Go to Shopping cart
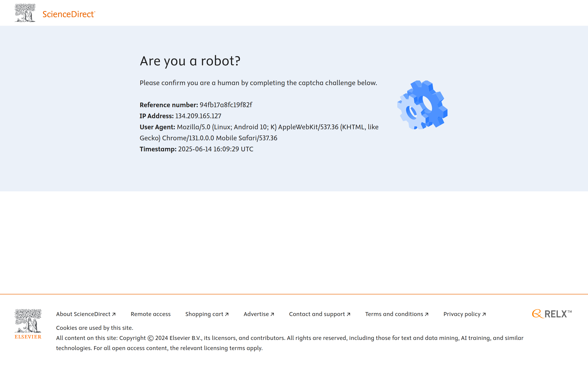This screenshot has height=368, width=588. pos(207,314)
